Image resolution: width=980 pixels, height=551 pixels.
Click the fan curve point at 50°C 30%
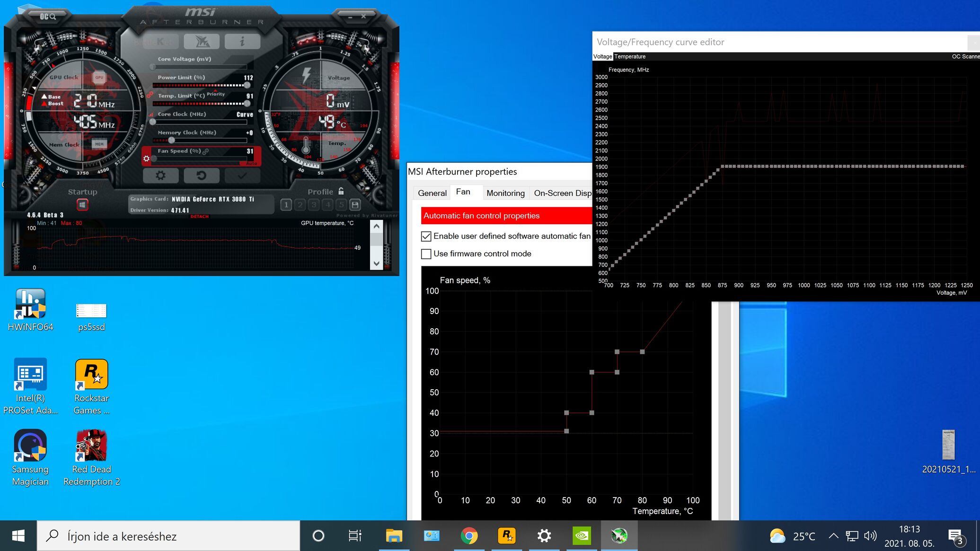(566, 431)
